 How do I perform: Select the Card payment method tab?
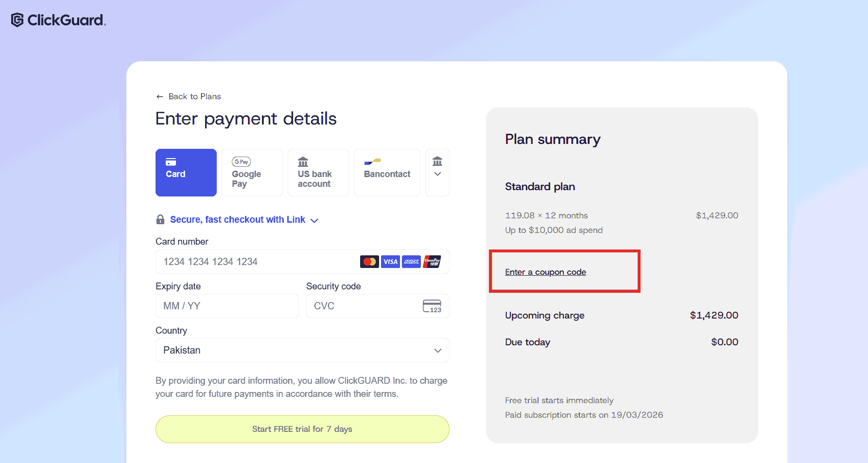click(186, 173)
